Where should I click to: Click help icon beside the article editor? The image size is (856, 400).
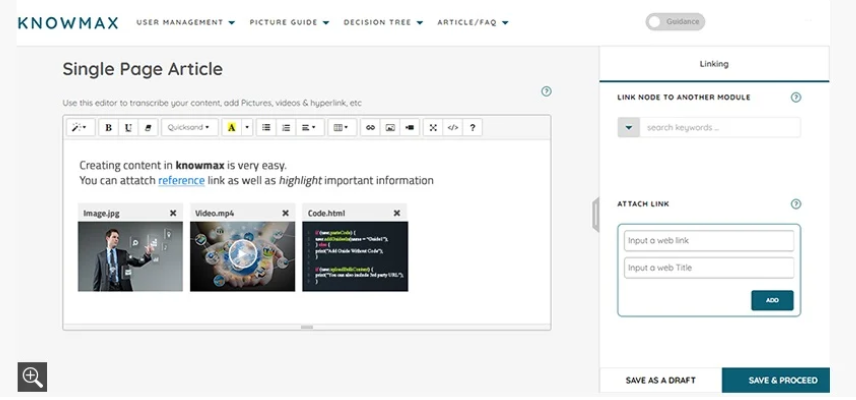(546, 91)
